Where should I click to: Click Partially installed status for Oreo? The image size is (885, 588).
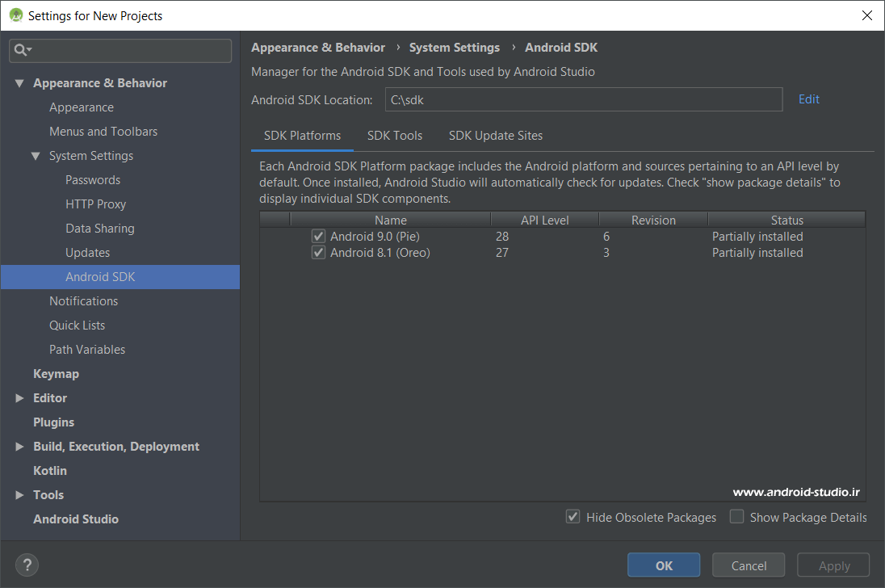pos(757,253)
